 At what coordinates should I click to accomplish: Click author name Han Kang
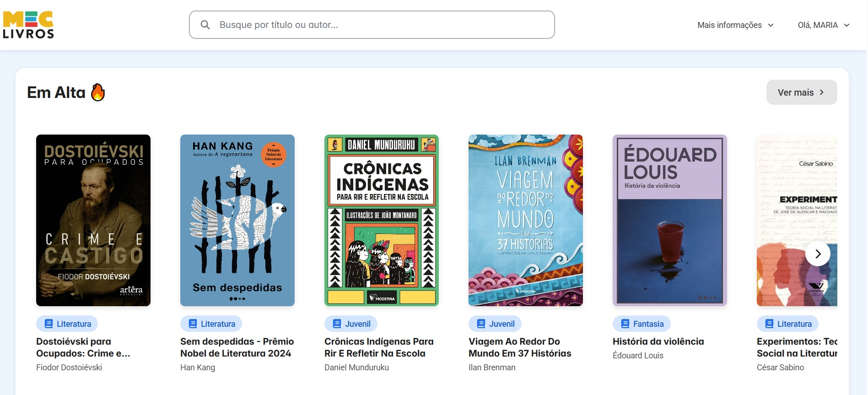click(x=198, y=367)
